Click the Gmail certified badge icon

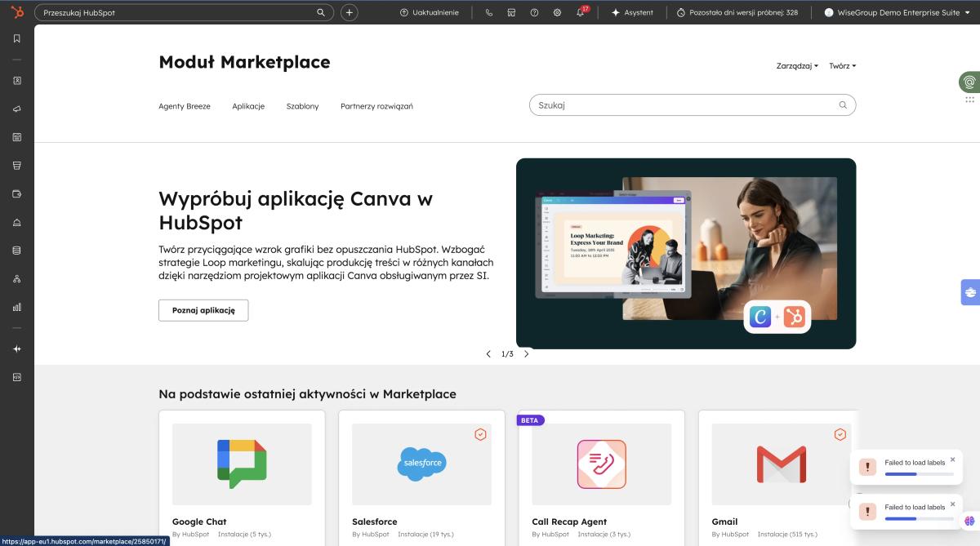click(x=840, y=434)
